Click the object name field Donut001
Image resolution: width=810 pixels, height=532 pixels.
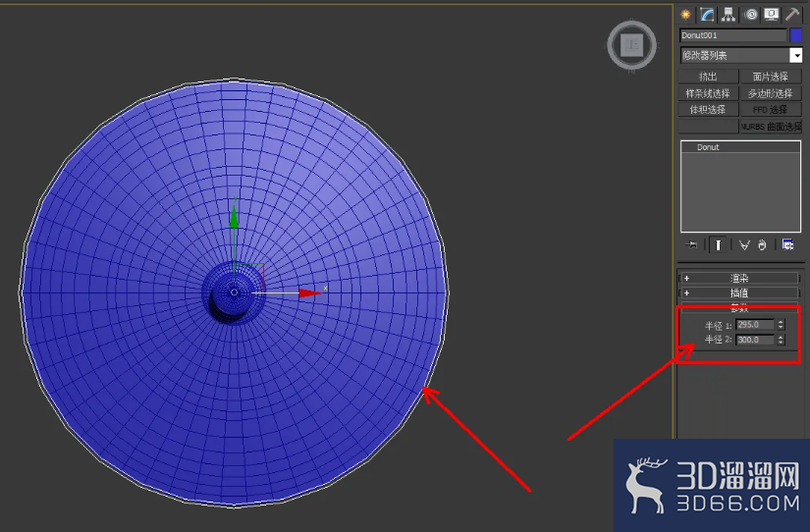(x=732, y=35)
